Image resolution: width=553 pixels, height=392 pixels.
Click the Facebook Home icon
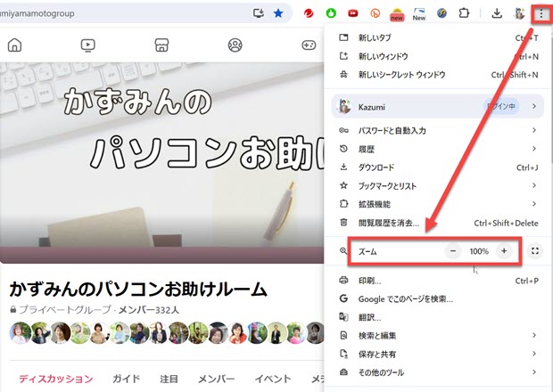pos(14,45)
